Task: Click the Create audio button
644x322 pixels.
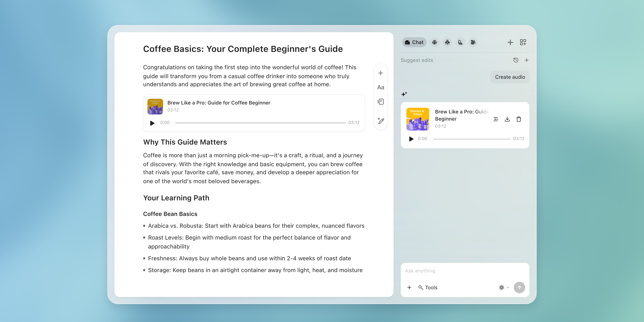Action: click(510, 77)
